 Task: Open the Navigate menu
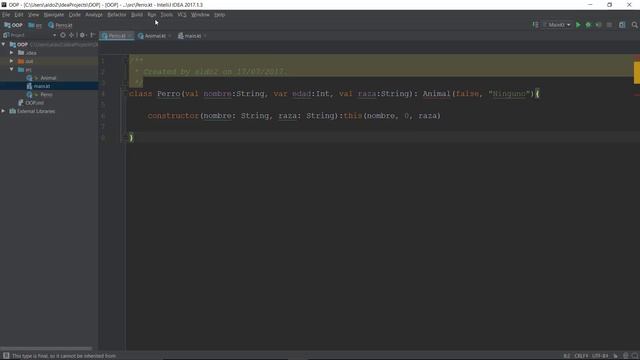pos(54,15)
